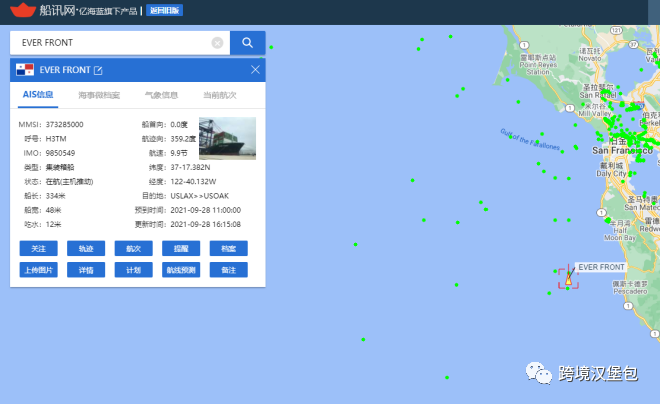Open the 气象信息 tab
The image size is (660, 404).
click(x=161, y=95)
